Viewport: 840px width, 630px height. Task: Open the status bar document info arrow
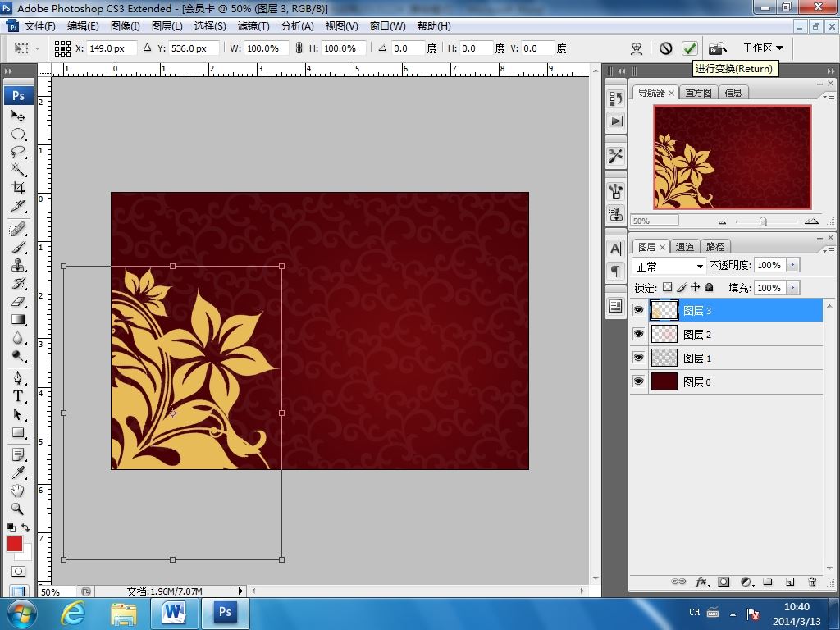240,591
